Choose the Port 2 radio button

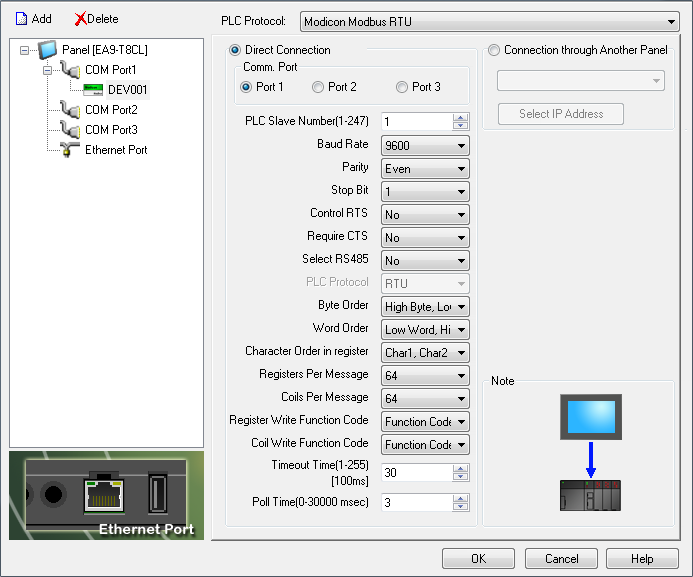pos(318,87)
